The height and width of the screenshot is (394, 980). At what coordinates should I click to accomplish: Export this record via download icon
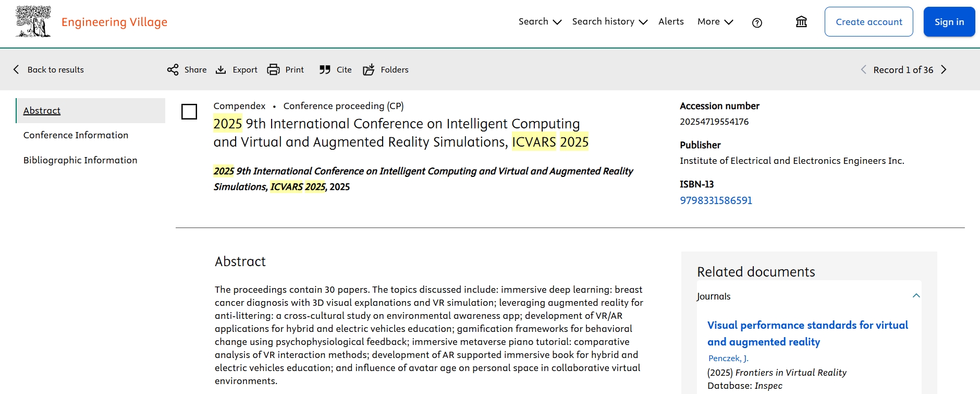click(221, 70)
